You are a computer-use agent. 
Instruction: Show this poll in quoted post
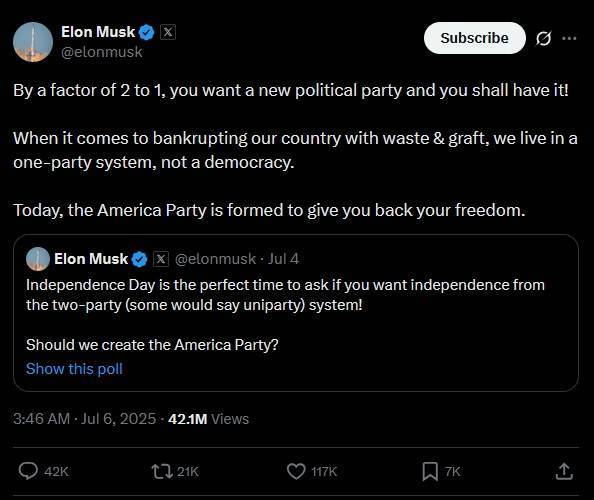click(74, 369)
